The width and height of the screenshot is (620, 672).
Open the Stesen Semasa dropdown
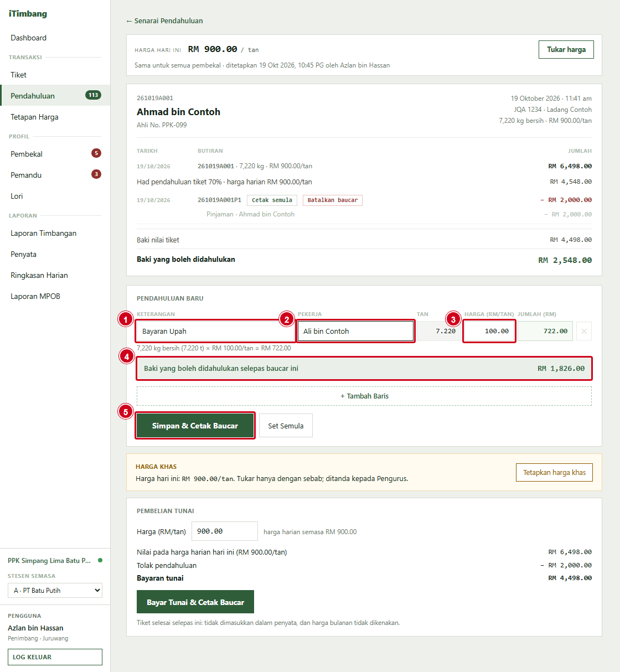point(55,591)
